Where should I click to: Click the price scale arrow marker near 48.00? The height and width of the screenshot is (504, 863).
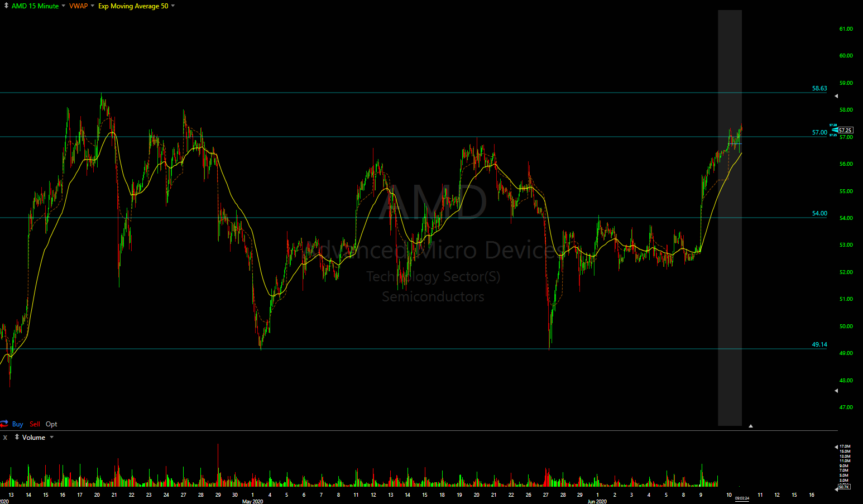[836, 391]
